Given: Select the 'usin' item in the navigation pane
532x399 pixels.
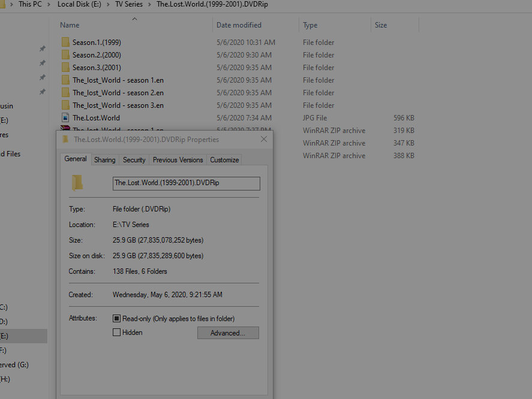Looking at the screenshot, I should point(7,106).
